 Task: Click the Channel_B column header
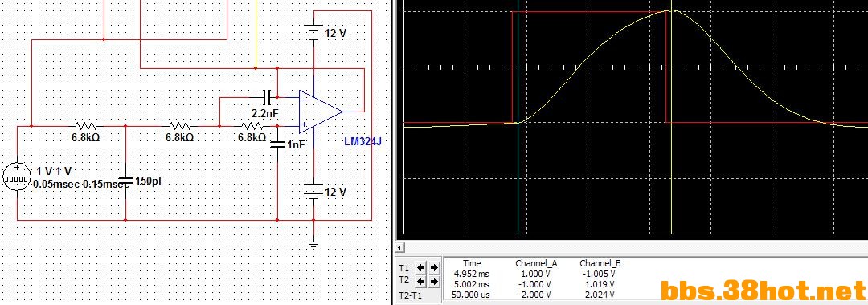tap(600, 263)
